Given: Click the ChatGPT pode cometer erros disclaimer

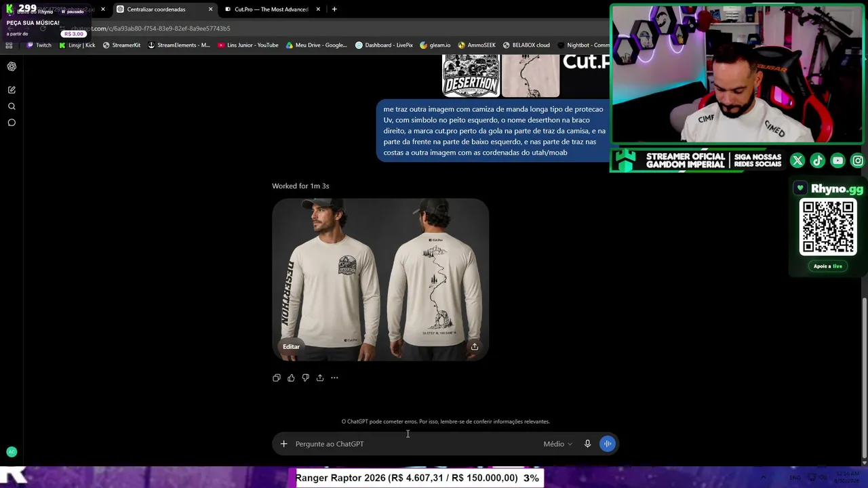Looking at the screenshot, I should pyautogui.click(x=446, y=422).
